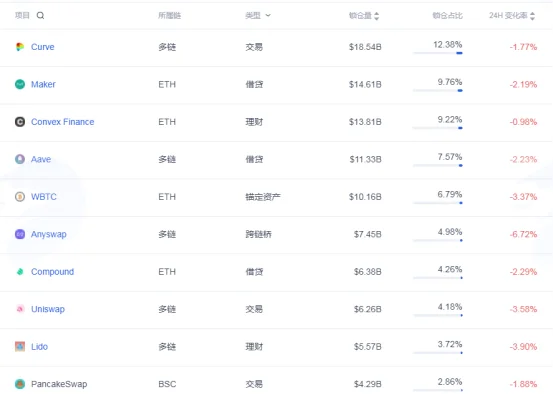The height and width of the screenshot is (394, 554).
Task: Click the Anyswap purple logo icon
Action: tap(20, 234)
